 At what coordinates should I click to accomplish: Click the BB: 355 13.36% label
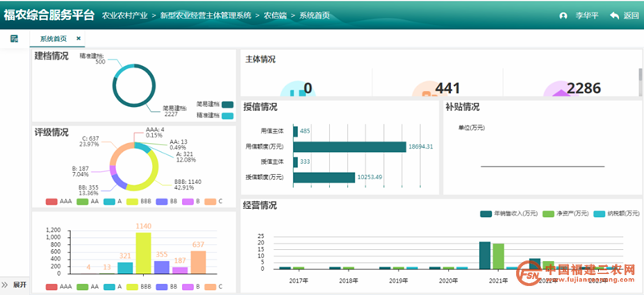coord(89,190)
